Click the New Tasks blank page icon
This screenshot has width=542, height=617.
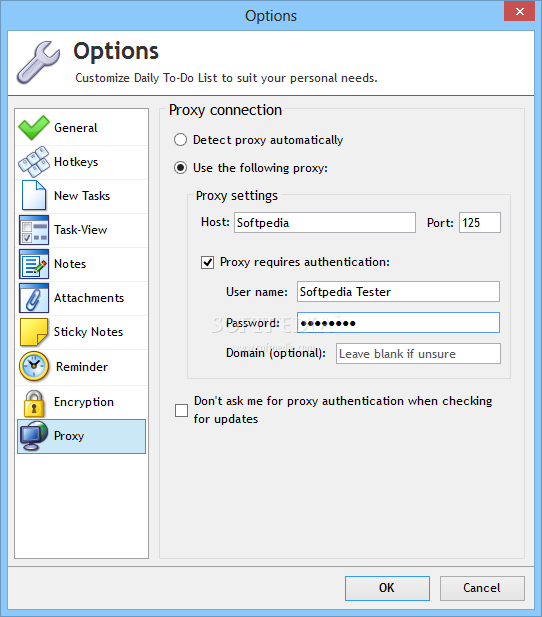[x=34, y=196]
